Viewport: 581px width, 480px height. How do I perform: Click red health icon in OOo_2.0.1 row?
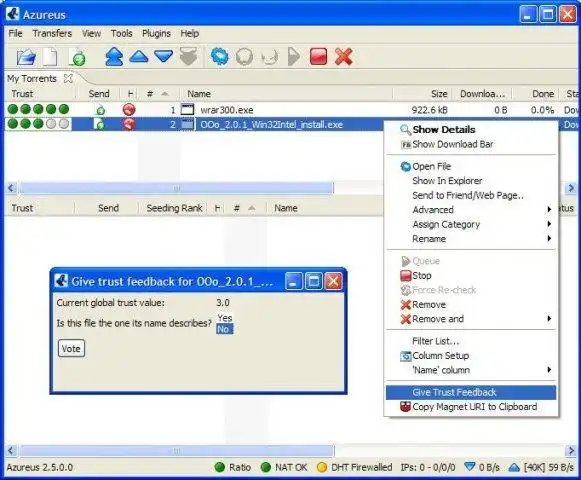point(129,124)
